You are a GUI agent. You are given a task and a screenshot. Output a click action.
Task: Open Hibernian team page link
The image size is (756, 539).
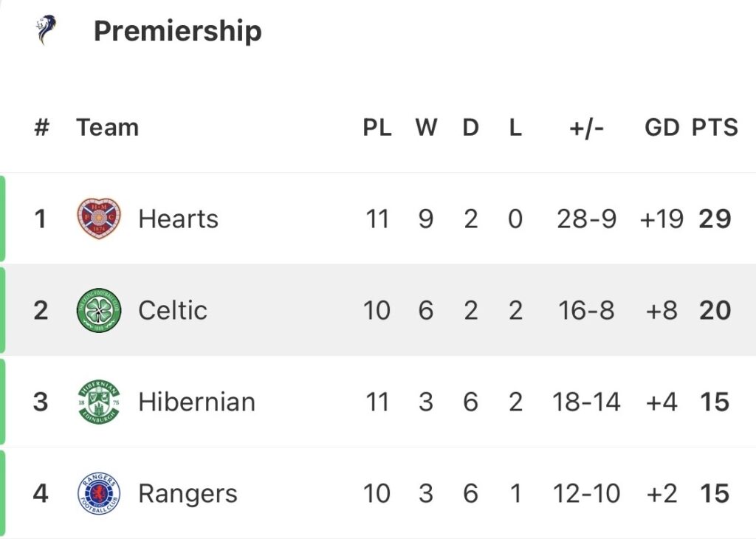pos(196,402)
